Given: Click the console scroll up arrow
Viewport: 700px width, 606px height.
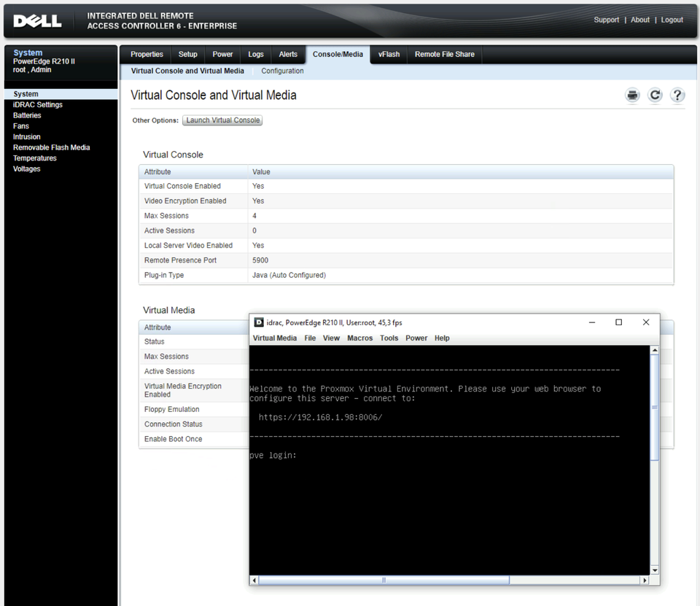Looking at the screenshot, I should coord(654,351).
